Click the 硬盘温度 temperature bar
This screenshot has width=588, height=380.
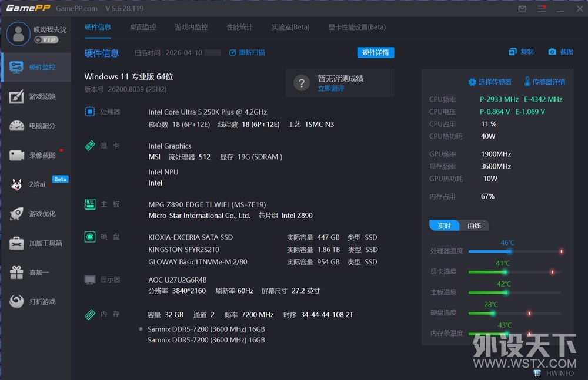pos(514,313)
